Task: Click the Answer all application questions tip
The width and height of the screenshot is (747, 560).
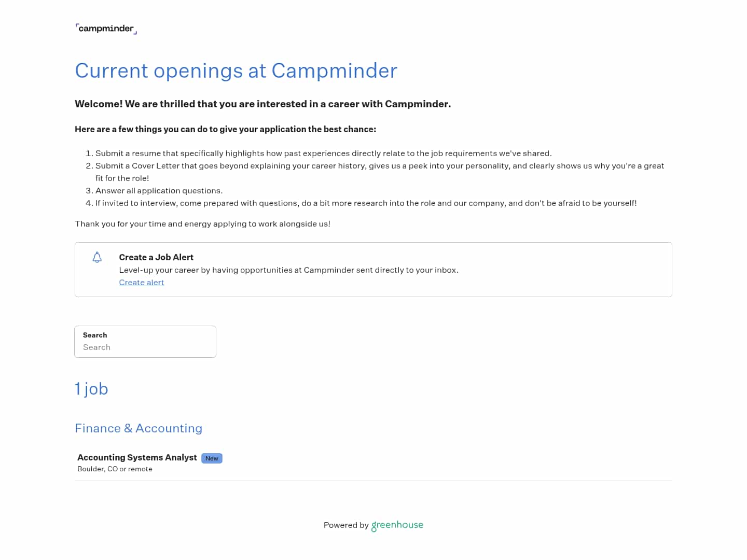Action: 159,191
